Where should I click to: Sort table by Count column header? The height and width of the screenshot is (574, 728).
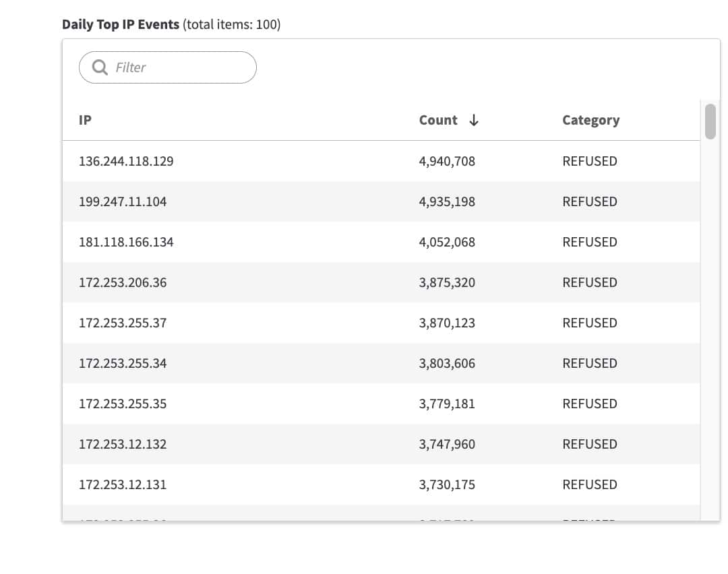(438, 120)
